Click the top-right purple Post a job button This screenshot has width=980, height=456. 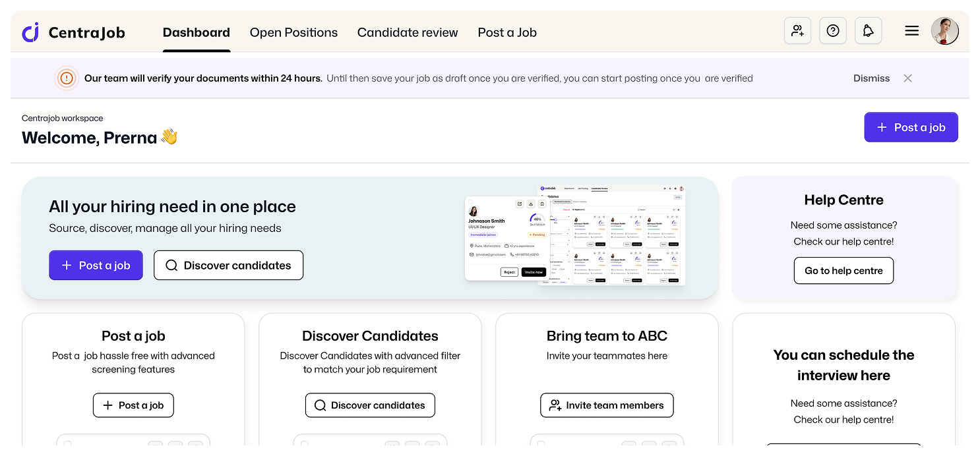pos(911,127)
